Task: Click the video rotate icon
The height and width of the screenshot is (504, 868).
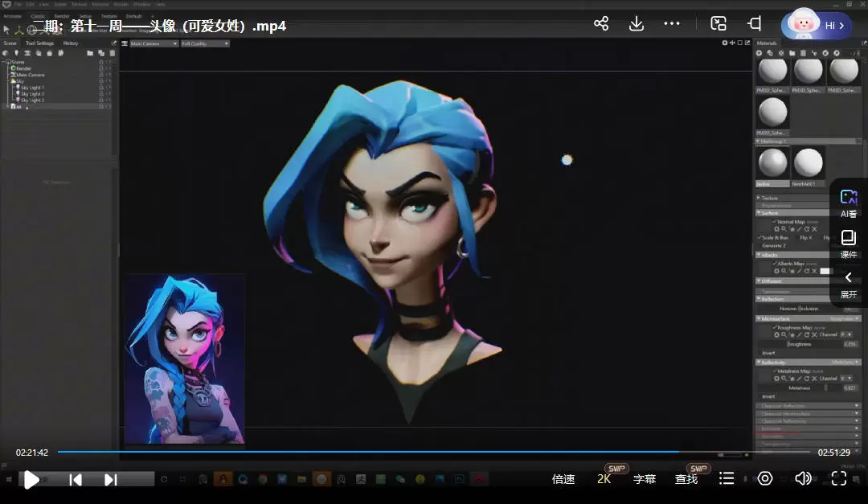Action: point(754,23)
